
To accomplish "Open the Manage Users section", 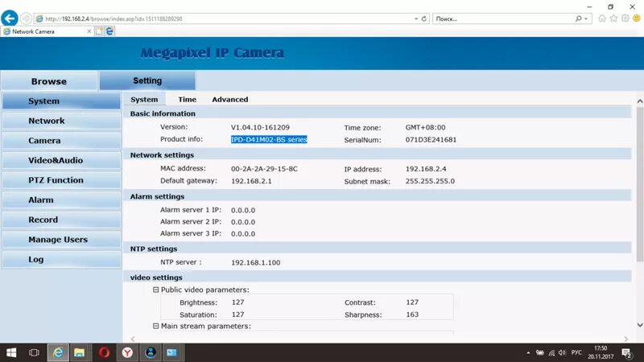I will click(x=61, y=239).
